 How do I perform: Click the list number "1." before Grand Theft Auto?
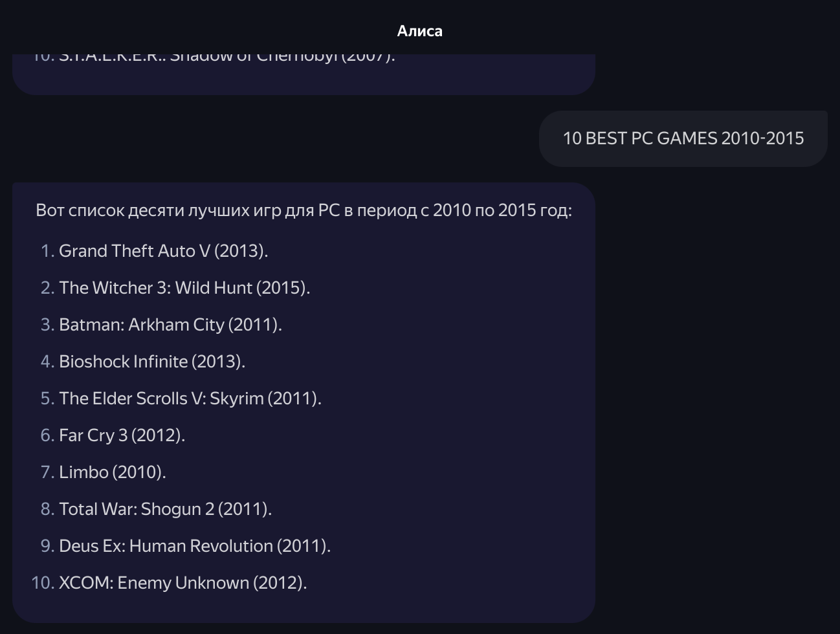[x=47, y=251]
